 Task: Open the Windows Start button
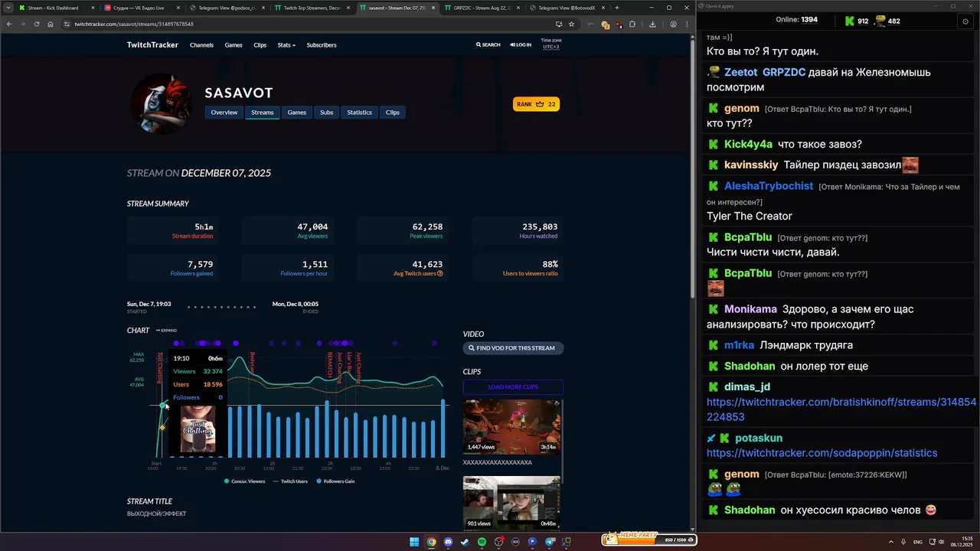point(414,542)
